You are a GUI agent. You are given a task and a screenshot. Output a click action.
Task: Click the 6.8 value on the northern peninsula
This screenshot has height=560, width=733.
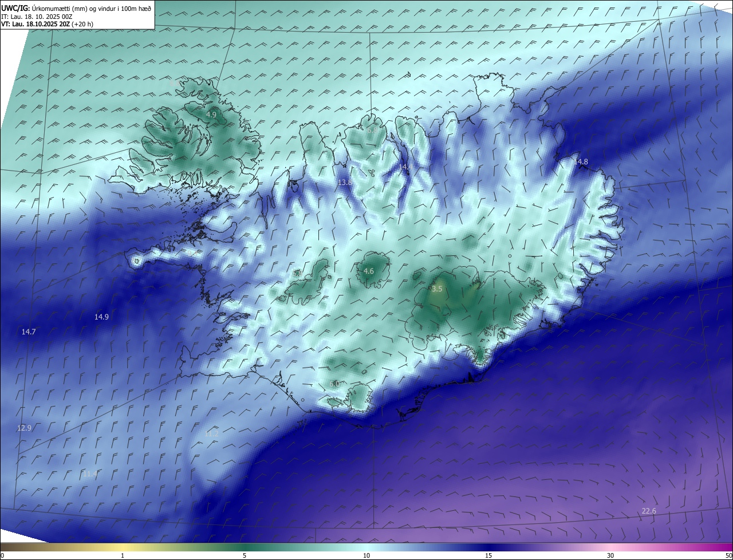tap(372, 130)
